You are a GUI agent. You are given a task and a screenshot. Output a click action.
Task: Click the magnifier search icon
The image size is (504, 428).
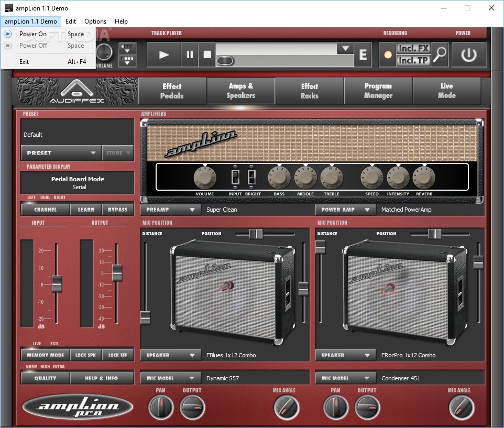tap(440, 54)
